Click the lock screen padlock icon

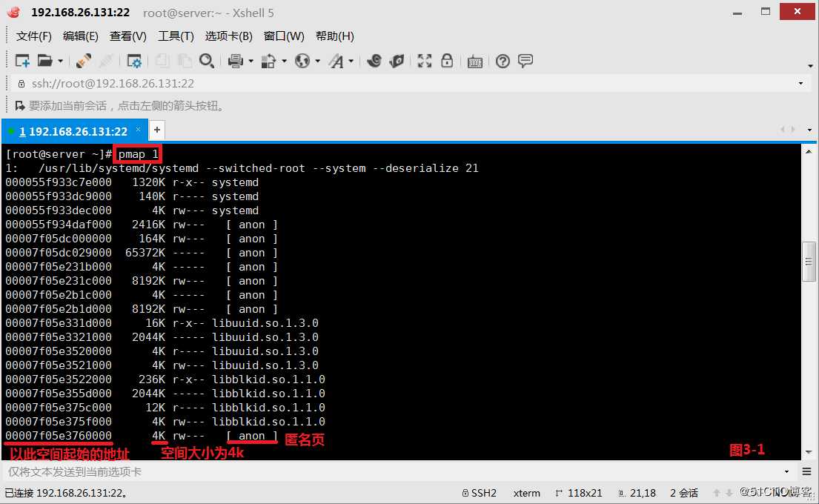[x=447, y=61]
